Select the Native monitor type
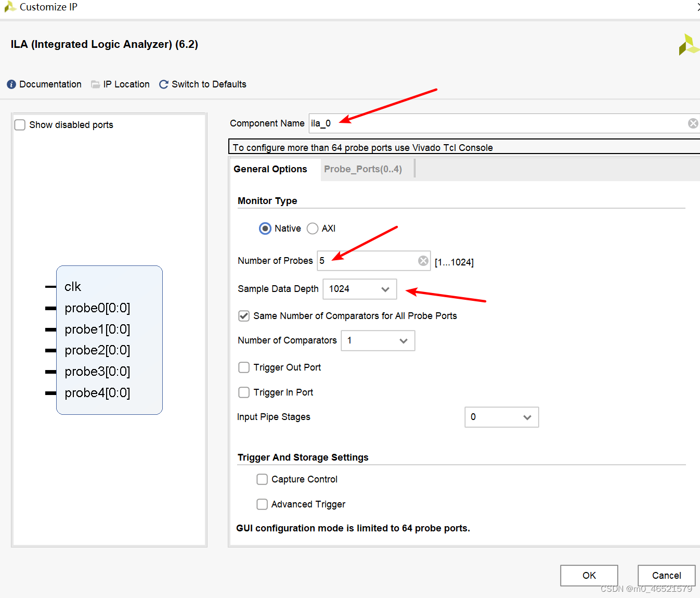The height and width of the screenshot is (598, 700). (265, 228)
